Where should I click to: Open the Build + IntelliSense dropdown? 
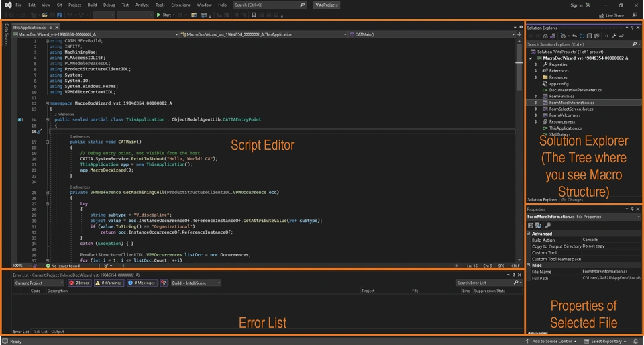pos(196,283)
